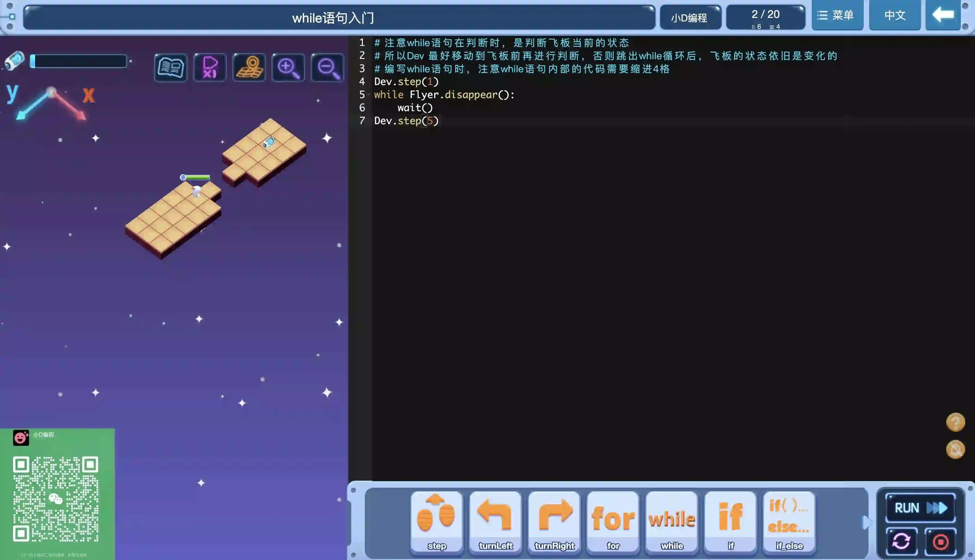Zoom out of the game scene
Image resolution: width=975 pixels, height=560 pixels.
(328, 68)
